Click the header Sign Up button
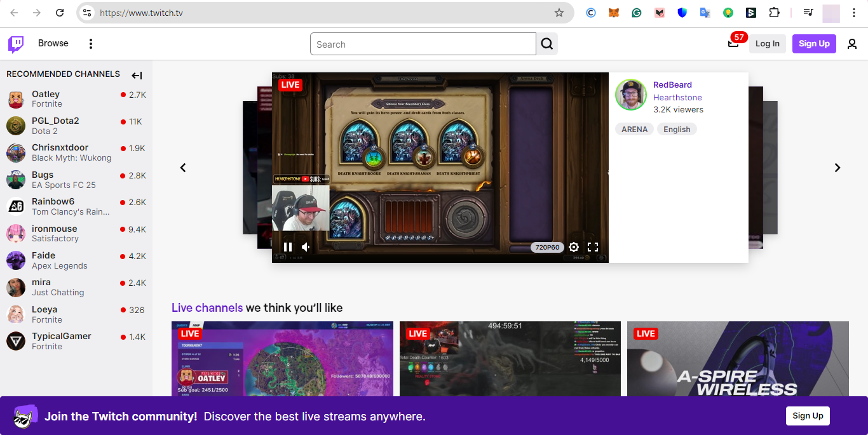Image resolution: width=868 pixels, height=435 pixels. (814, 44)
